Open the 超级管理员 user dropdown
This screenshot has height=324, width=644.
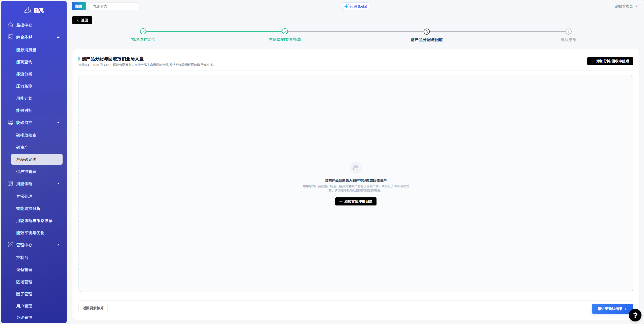click(626, 6)
